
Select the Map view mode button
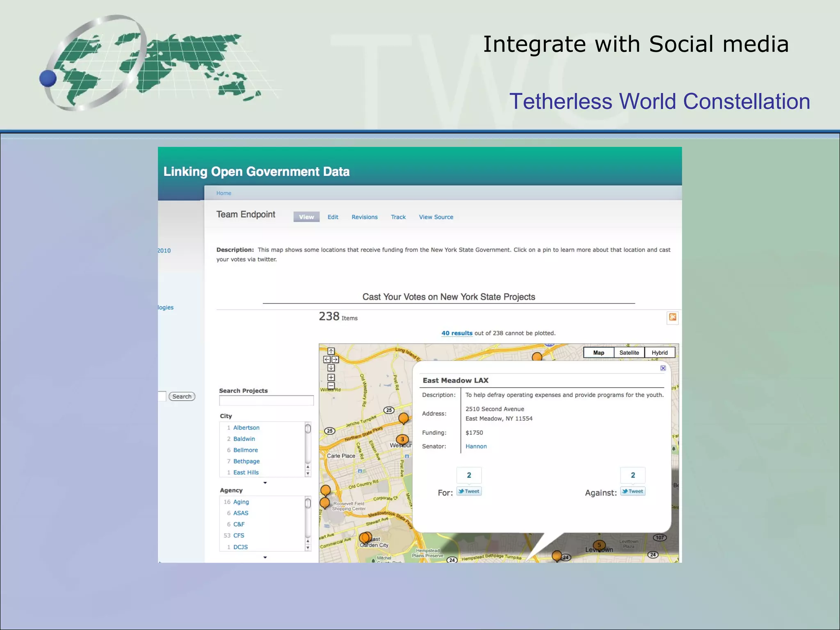(598, 353)
